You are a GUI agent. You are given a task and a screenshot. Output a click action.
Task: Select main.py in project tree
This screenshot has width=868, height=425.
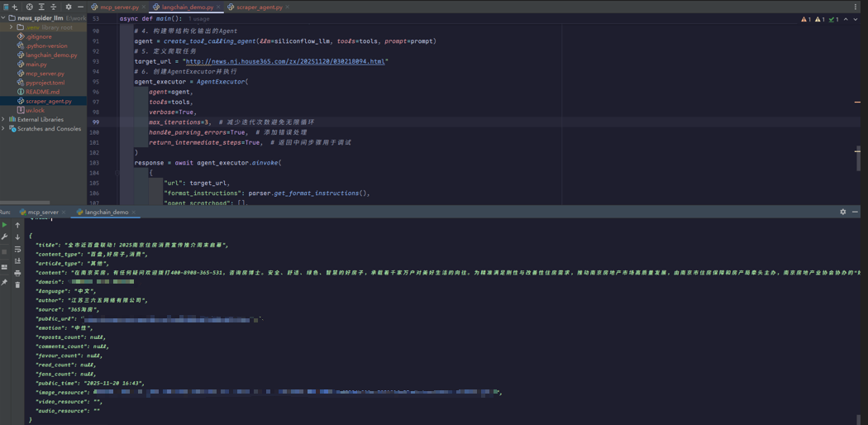tap(36, 64)
